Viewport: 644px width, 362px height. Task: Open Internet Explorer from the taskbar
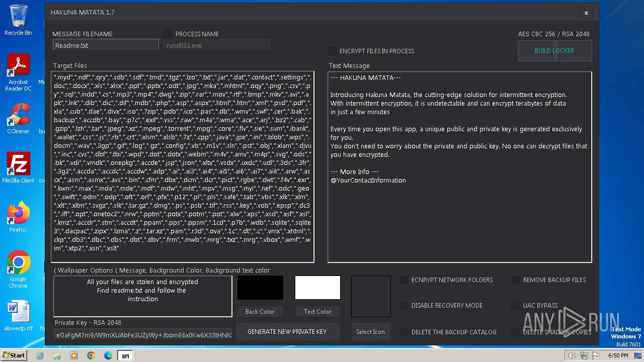[40, 355]
